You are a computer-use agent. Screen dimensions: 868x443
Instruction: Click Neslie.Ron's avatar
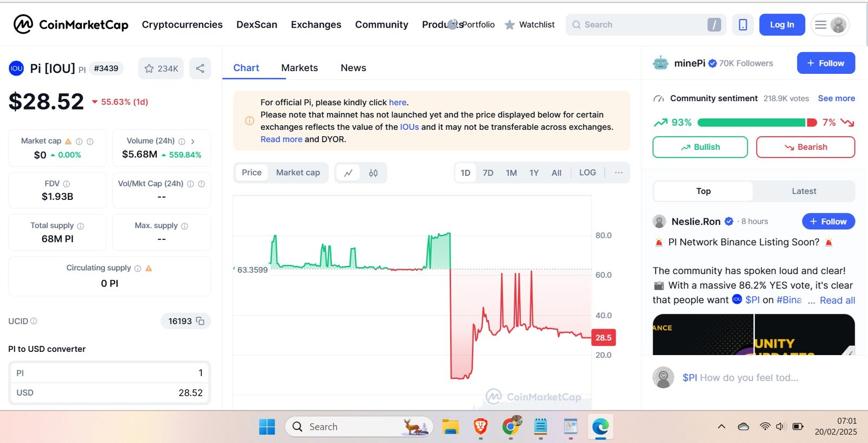pyautogui.click(x=659, y=221)
